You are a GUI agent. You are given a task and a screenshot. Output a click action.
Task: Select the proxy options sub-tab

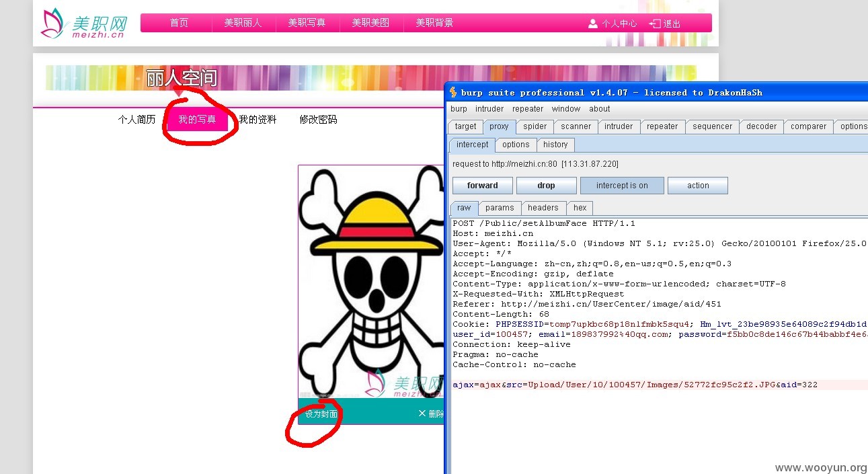[516, 145]
